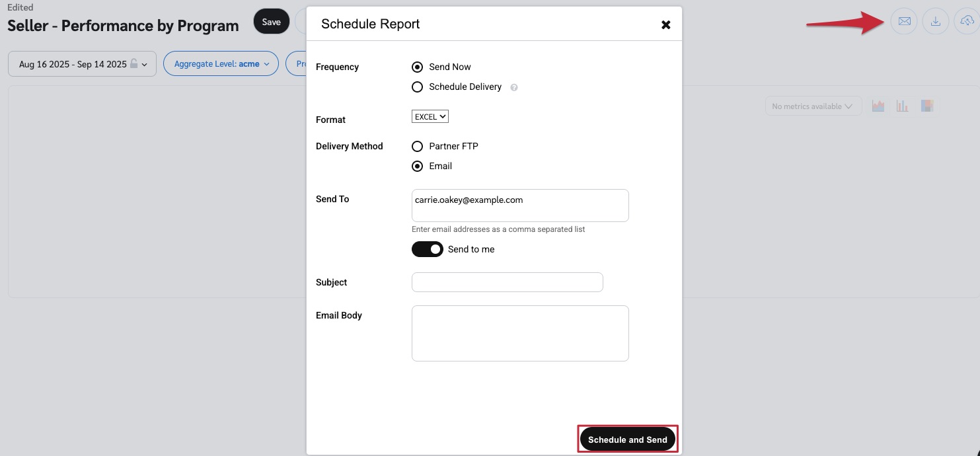Close the Schedule Report dialog
The width and height of the screenshot is (980, 456).
tap(665, 25)
